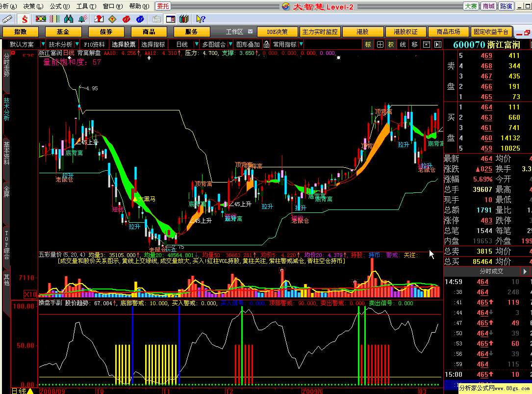
Task: Click the 服务 yellow button
Action: pos(191,32)
